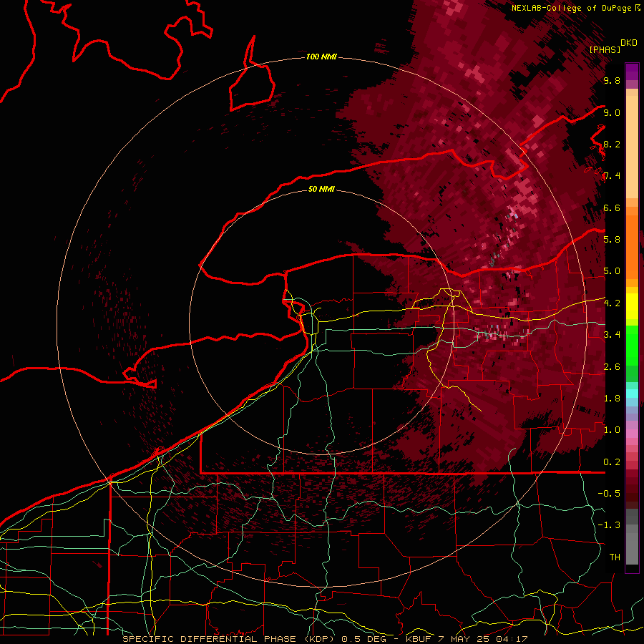Pick the 1.0 value on the scale

click(x=612, y=429)
